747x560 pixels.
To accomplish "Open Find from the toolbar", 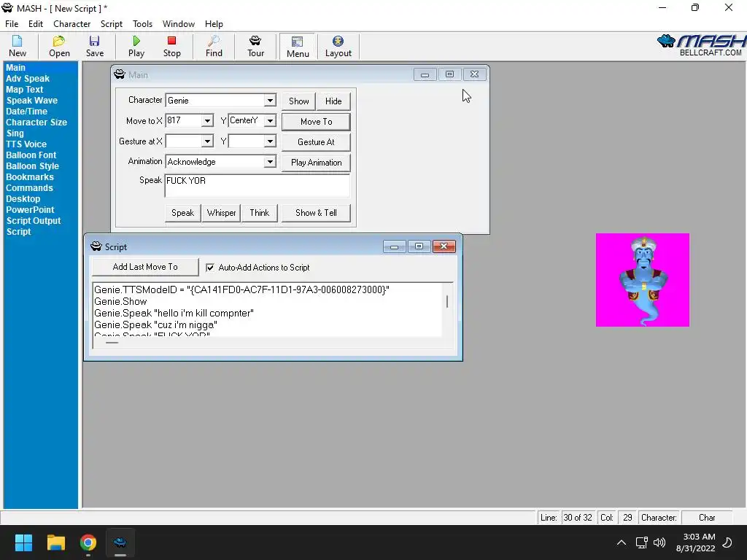I will coord(214,46).
